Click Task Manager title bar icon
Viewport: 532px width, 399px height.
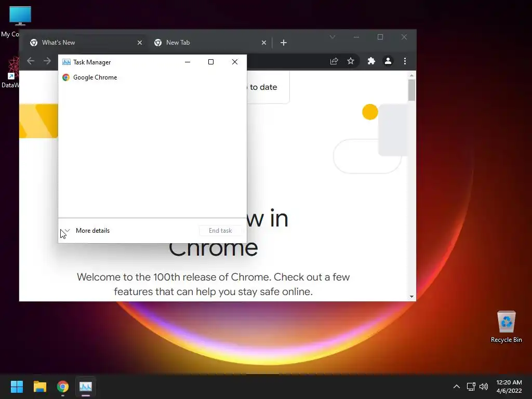(x=66, y=62)
